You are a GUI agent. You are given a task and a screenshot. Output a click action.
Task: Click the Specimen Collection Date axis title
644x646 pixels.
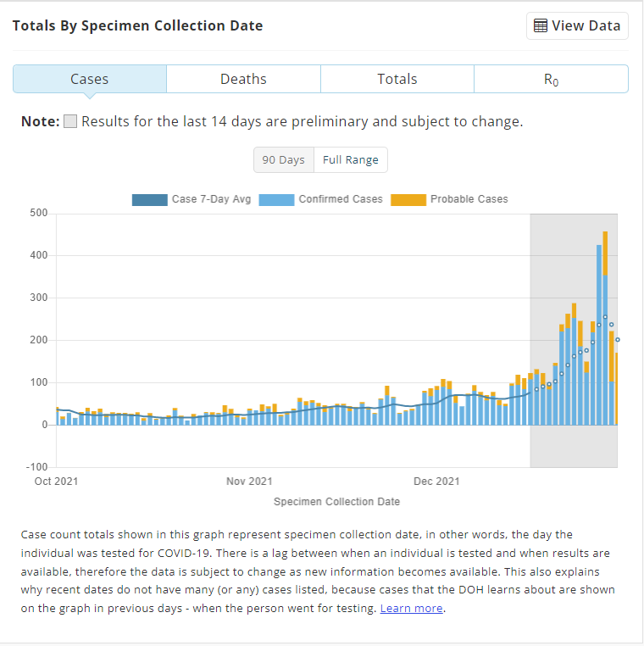tap(336, 501)
